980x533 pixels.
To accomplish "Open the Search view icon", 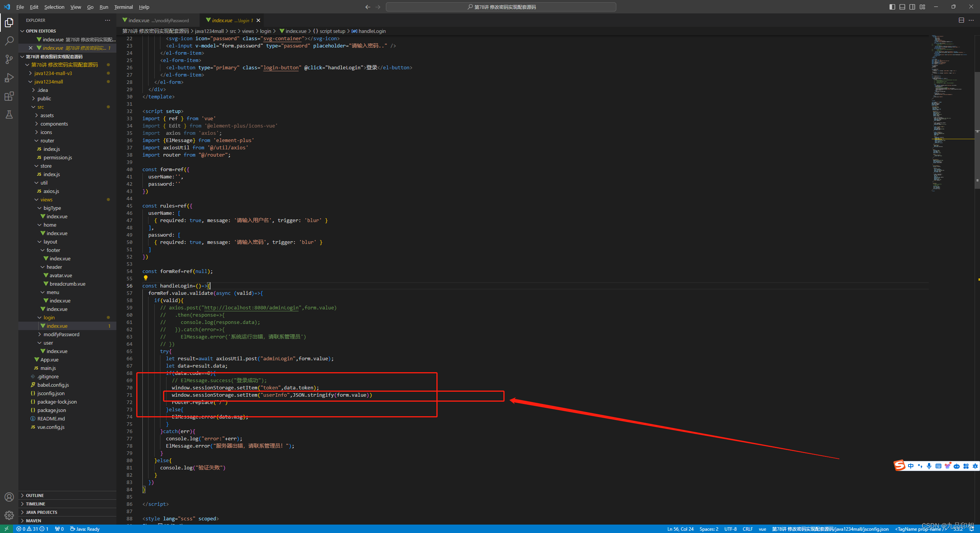I will coord(9,41).
